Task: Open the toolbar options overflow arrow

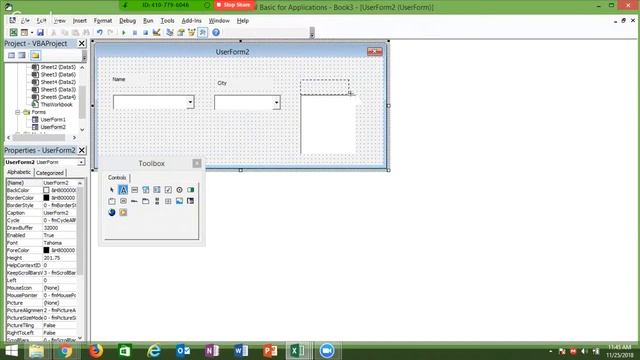Action: click(312, 33)
